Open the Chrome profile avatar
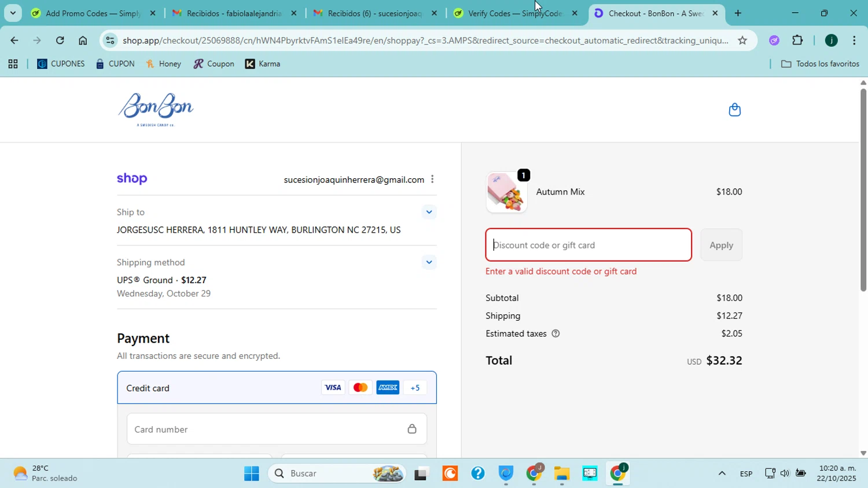Screen dimensions: 868x488 click(x=831, y=41)
